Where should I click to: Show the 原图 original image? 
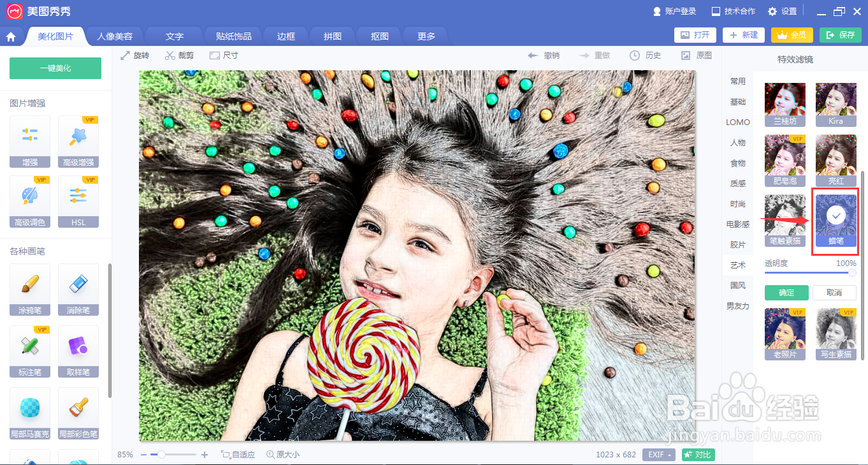tap(697, 55)
